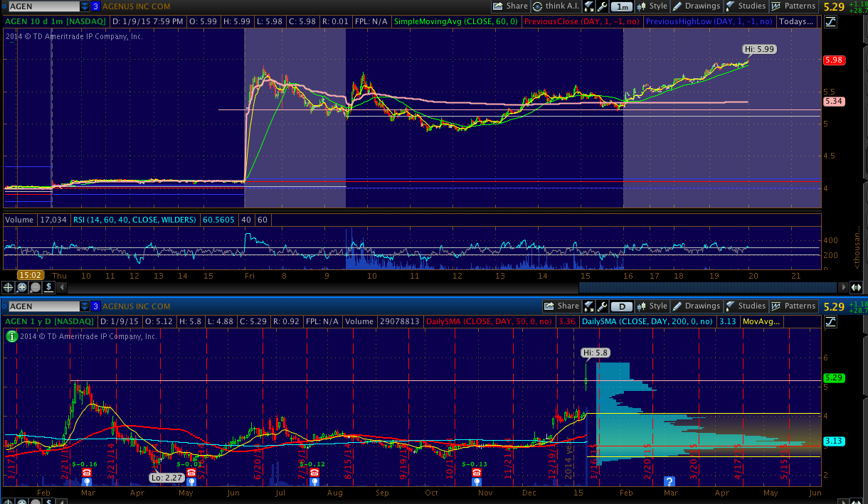Click the blue color-link box numbered 3 in upper chart
Viewport: 868px width, 504px height.
point(95,6)
